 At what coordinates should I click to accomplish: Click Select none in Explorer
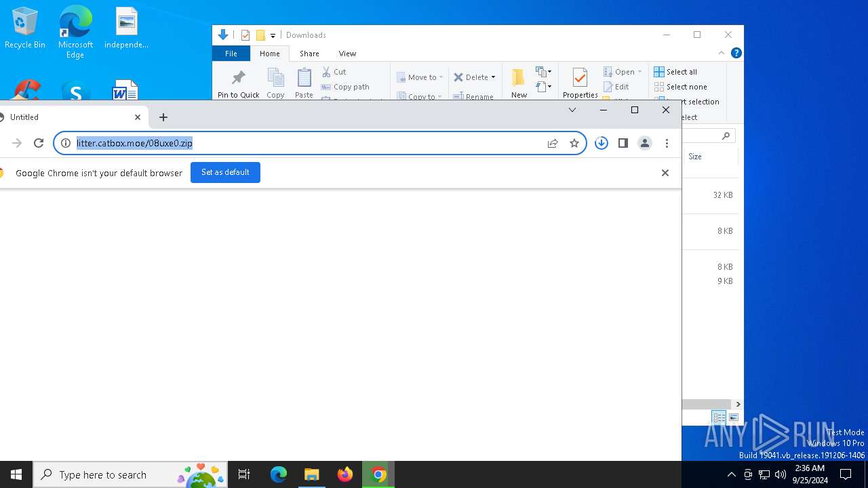(681, 87)
